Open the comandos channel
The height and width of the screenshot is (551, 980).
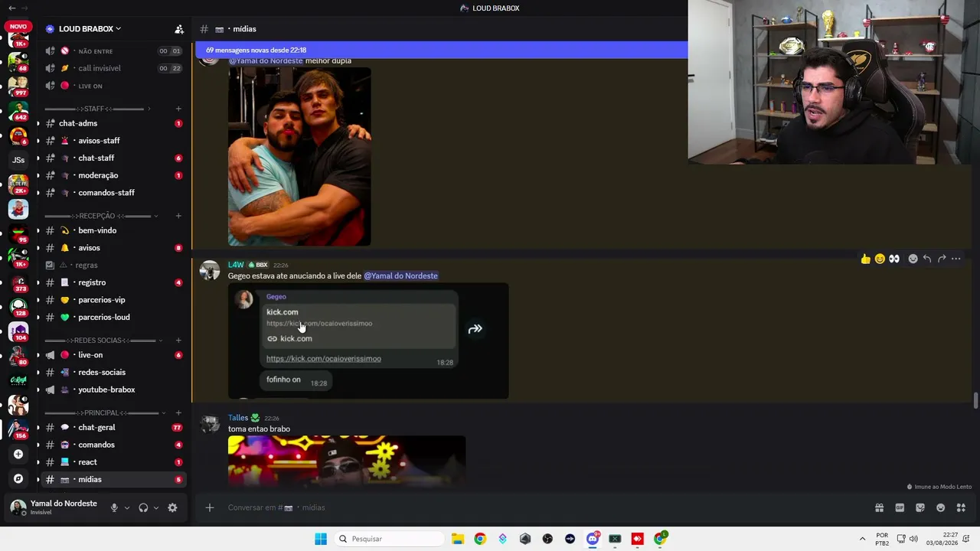111,445
